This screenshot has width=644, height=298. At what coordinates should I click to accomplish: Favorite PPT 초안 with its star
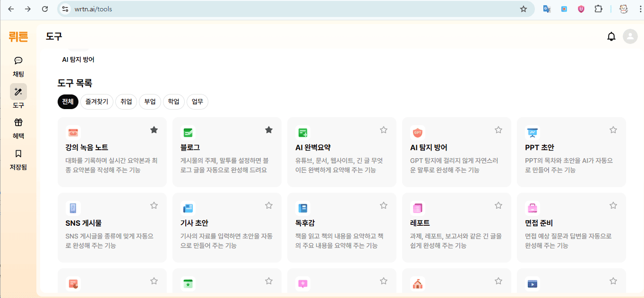pos(613,130)
